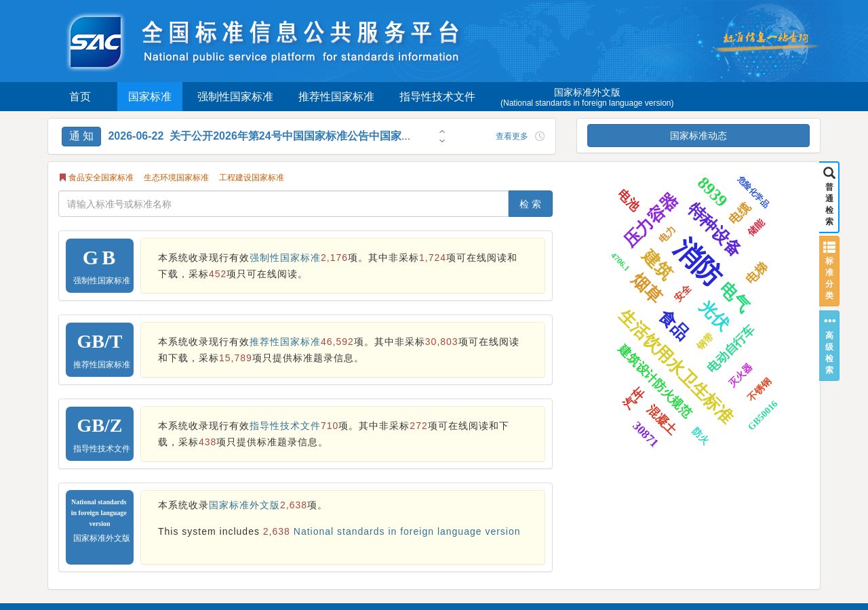Image resolution: width=868 pixels, height=610 pixels.
Task: Go to 首页 in navigation bar
Action: [80, 97]
